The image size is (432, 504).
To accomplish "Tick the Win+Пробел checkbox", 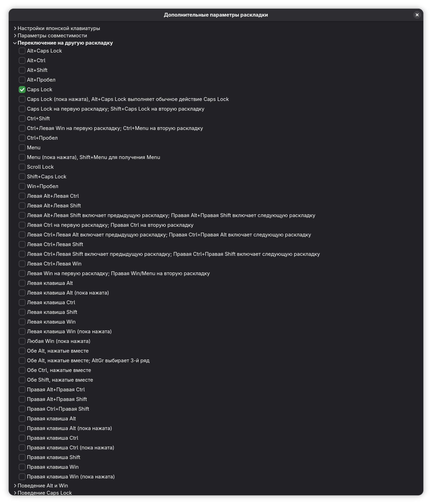I will click(22, 186).
